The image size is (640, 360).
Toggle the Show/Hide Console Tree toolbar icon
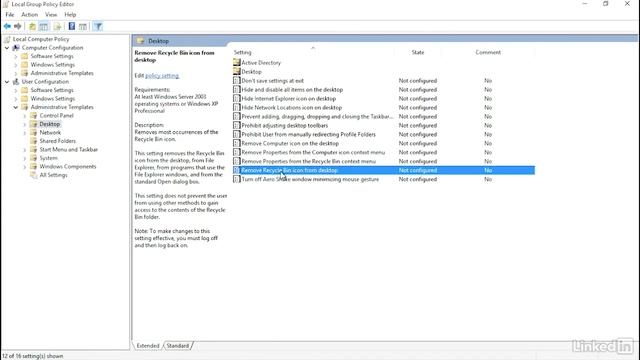[43, 27]
